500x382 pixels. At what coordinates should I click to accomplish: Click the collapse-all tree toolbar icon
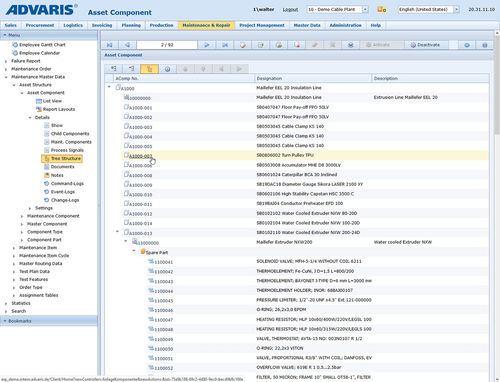coord(131,69)
